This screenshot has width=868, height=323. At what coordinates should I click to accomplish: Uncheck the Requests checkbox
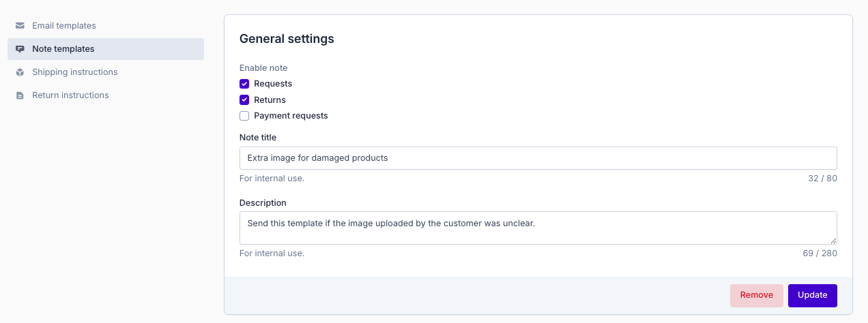pyautogui.click(x=244, y=84)
